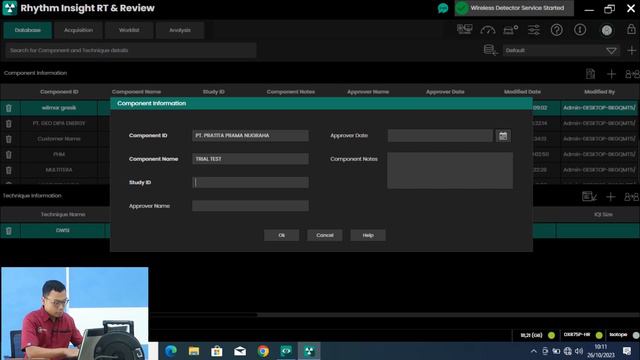640x360 pixels.
Task: Open File Explorer from taskbar
Action: pos(194,351)
